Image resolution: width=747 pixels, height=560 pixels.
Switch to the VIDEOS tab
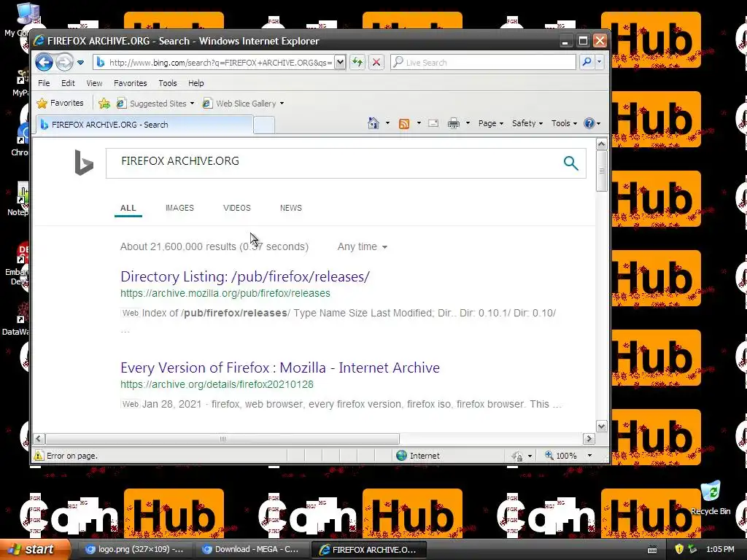pyautogui.click(x=237, y=208)
